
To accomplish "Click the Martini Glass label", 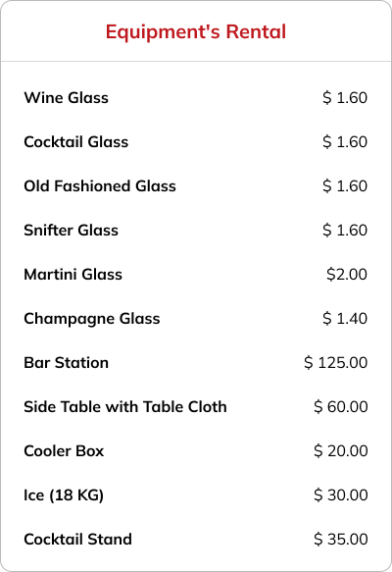I will click(73, 275).
